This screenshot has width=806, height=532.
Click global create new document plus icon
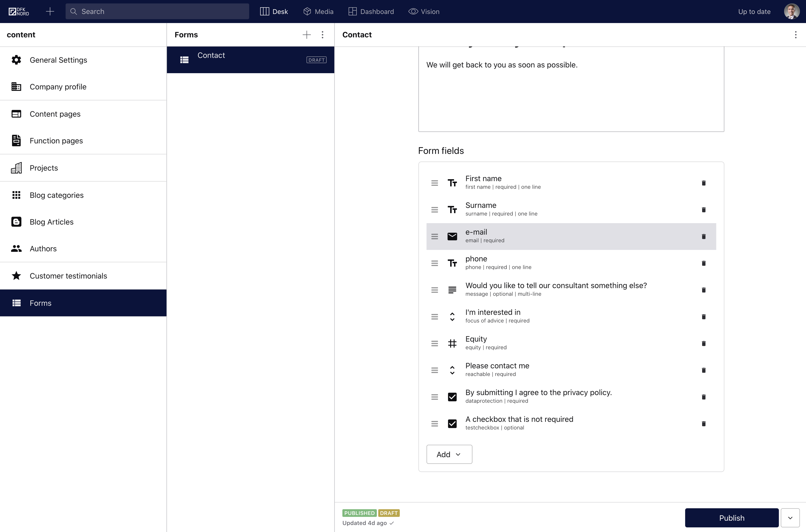(x=50, y=12)
